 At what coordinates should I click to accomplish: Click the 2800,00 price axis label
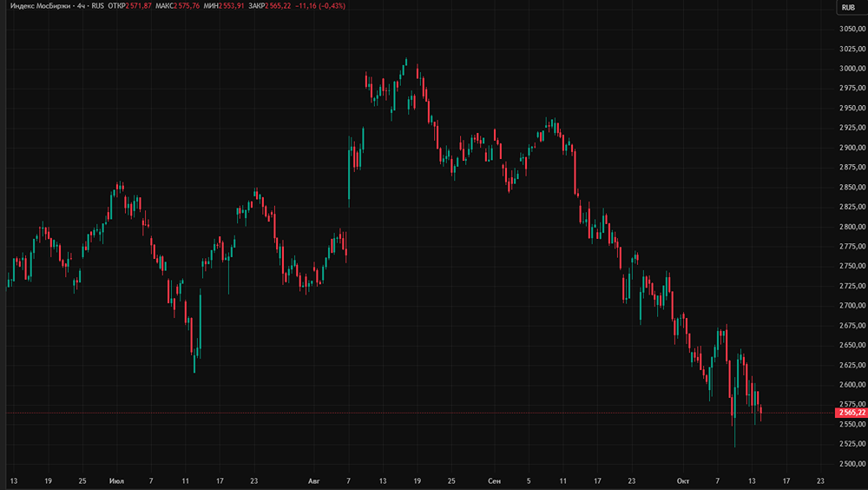(852, 227)
